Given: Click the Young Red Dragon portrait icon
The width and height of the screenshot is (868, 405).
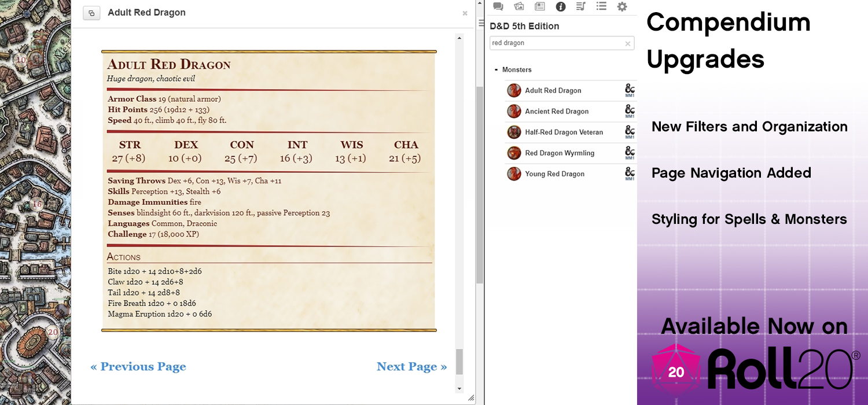Looking at the screenshot, I should tap(514, 174).
